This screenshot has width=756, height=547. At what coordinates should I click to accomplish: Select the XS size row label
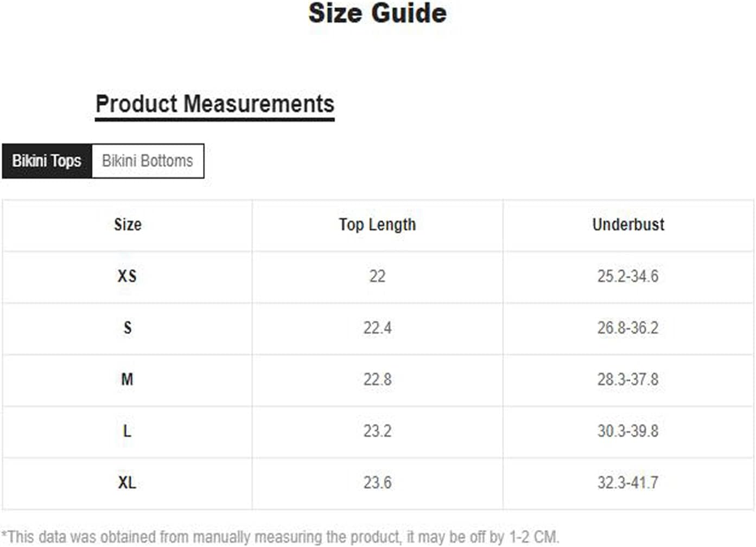(x=128, y=276)
